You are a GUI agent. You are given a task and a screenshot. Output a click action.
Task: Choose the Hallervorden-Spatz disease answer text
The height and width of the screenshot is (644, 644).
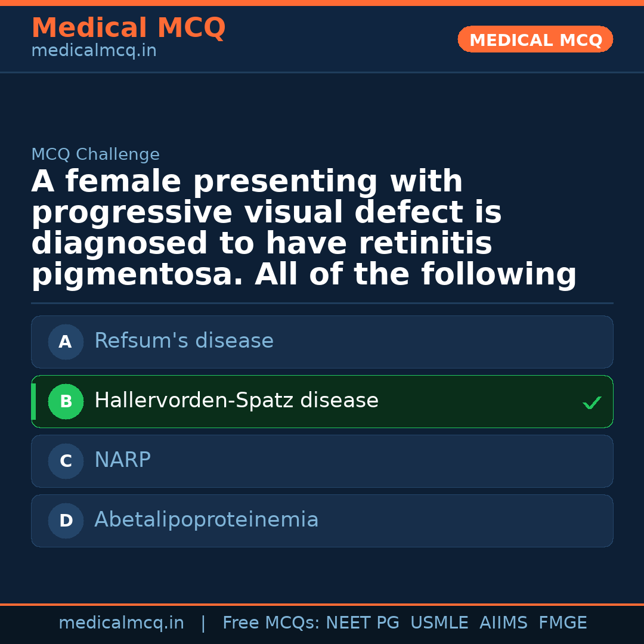pyautogui.click(x=236, y=401)
